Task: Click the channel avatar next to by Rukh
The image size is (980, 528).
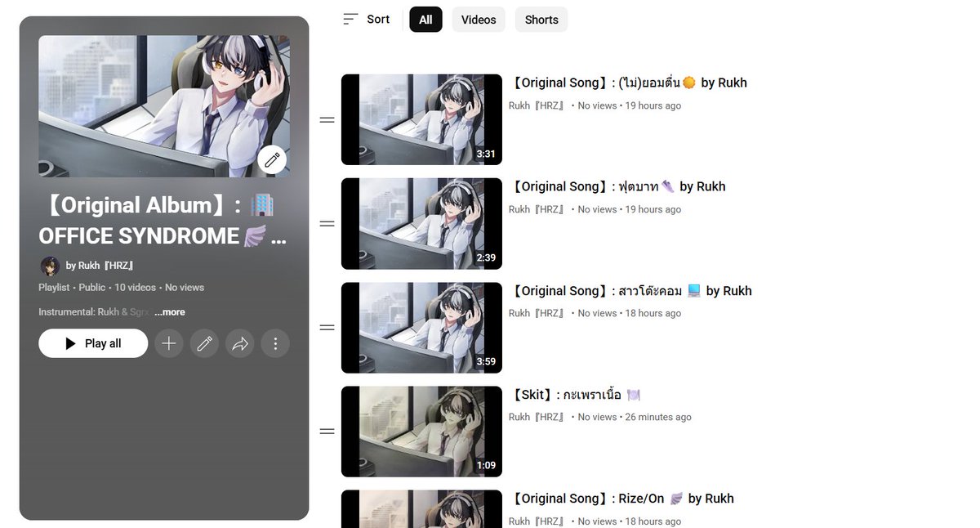Action: [50, 266]
